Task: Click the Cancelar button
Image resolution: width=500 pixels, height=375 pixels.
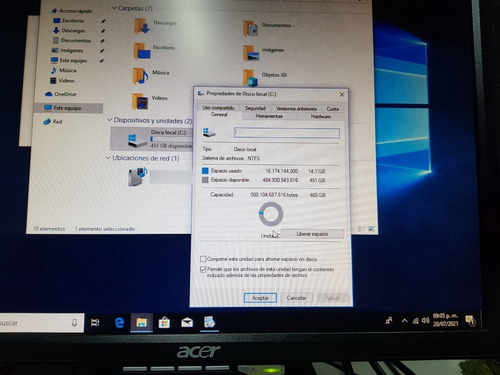Action: pos(296,298)
